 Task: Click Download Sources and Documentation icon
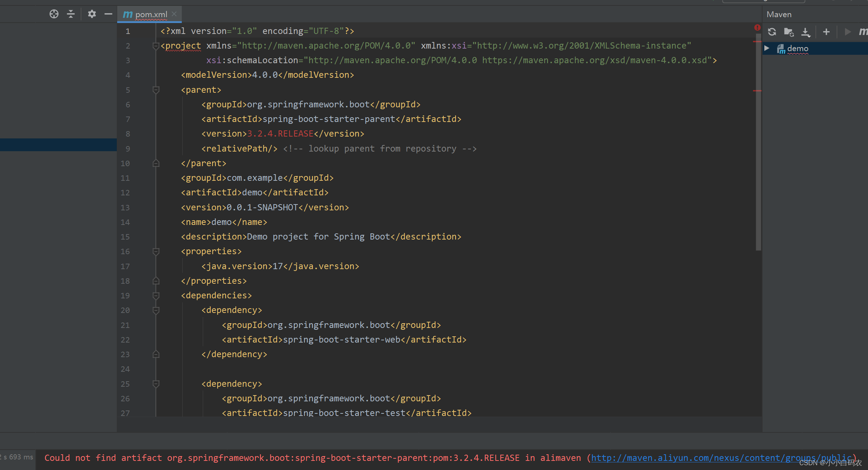[805, 32]
